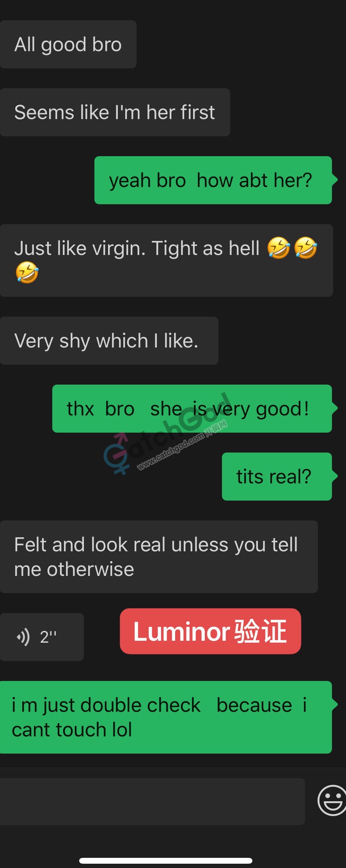
Task: Select the 'Felt and look real' message bubble
Action: click(x=159, y=557)
